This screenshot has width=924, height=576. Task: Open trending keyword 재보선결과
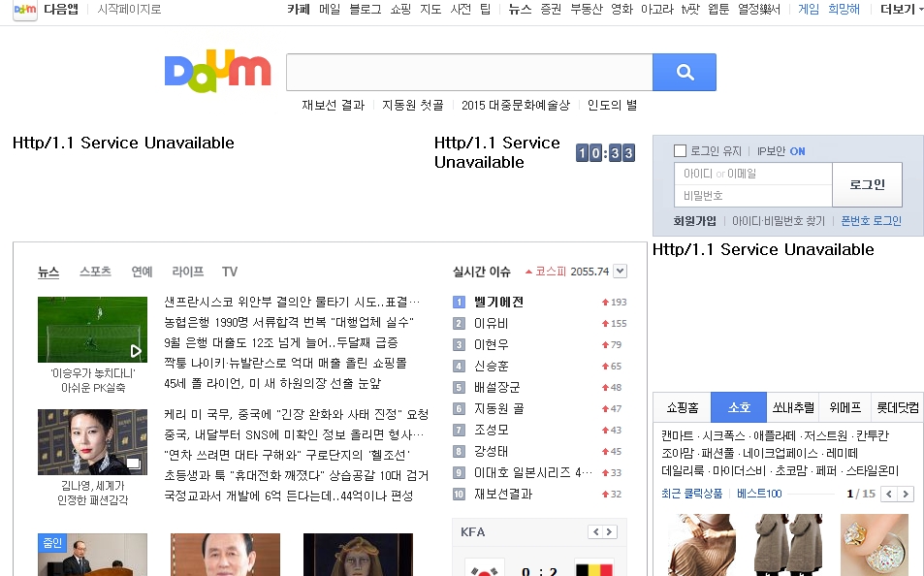(503, 494)
